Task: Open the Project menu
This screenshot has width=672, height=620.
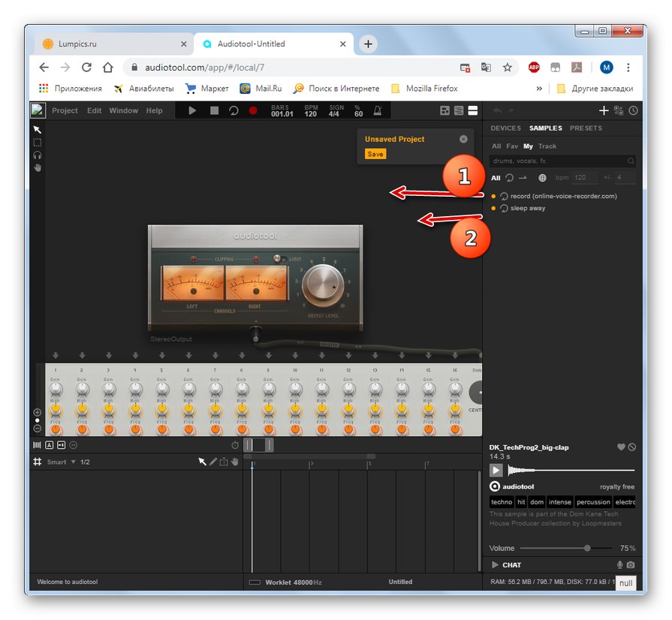Action: [x=65, y=110]
